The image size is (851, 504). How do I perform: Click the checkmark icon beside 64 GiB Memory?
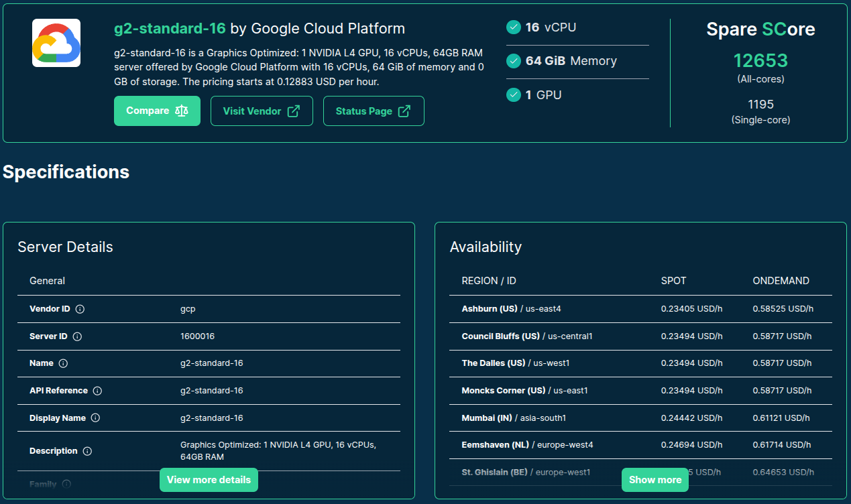[514, 61]
